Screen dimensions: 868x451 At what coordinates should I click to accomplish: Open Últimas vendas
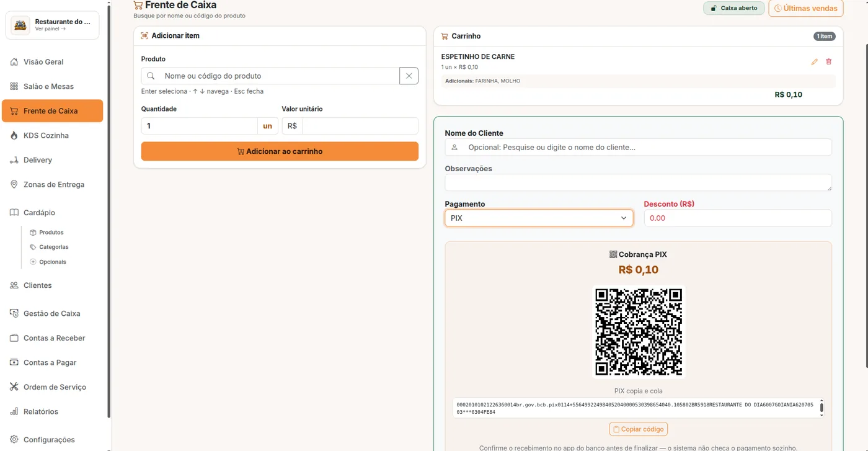806,8
